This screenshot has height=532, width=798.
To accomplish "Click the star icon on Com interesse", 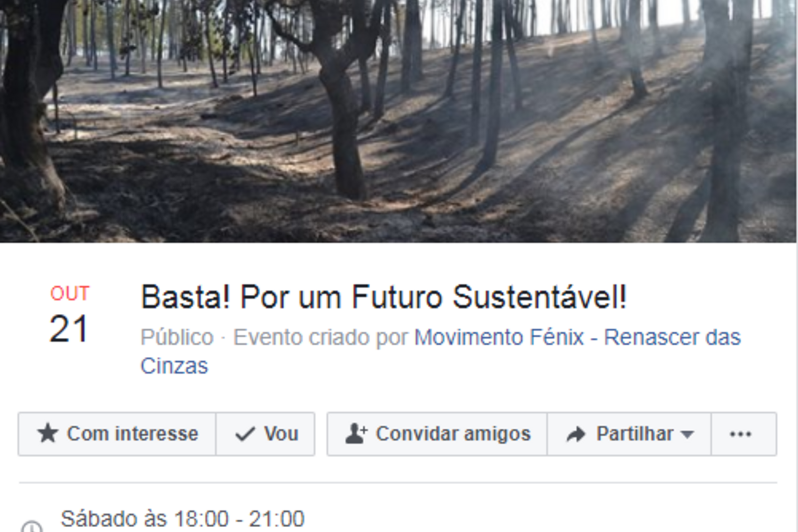I will 47,434.
